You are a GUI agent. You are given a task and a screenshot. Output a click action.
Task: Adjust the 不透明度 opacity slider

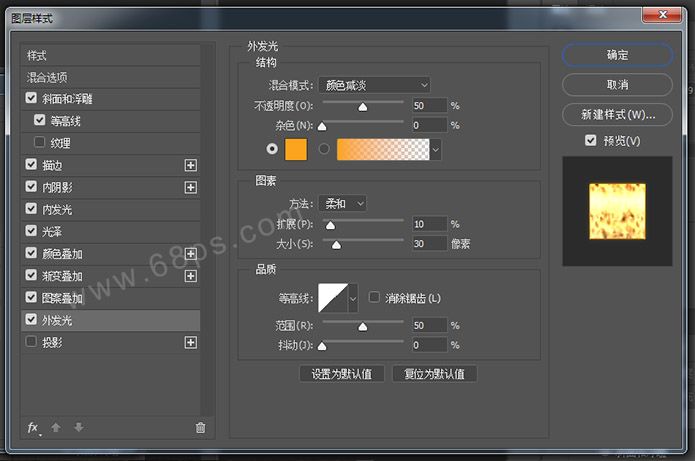pyautogui.click(x=363, y=105)
